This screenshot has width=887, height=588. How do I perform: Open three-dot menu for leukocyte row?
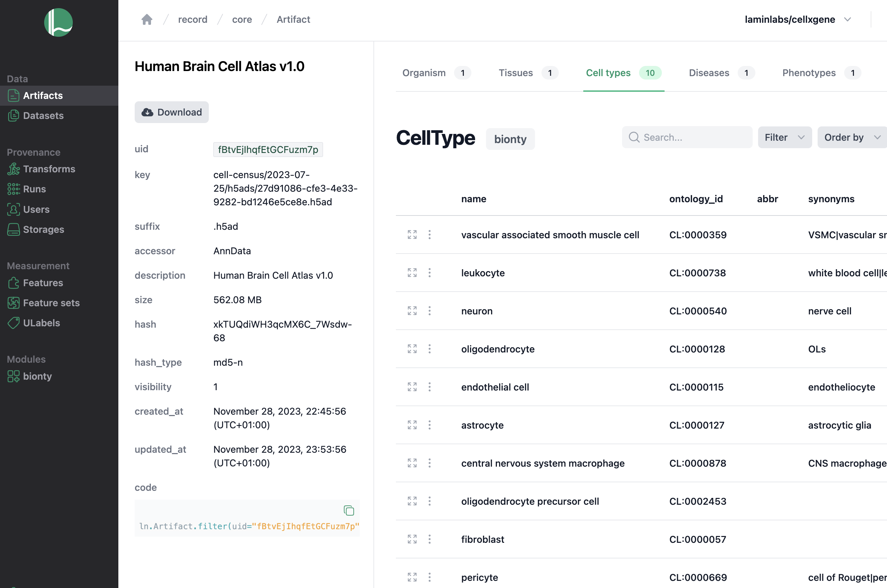[430, 273]
